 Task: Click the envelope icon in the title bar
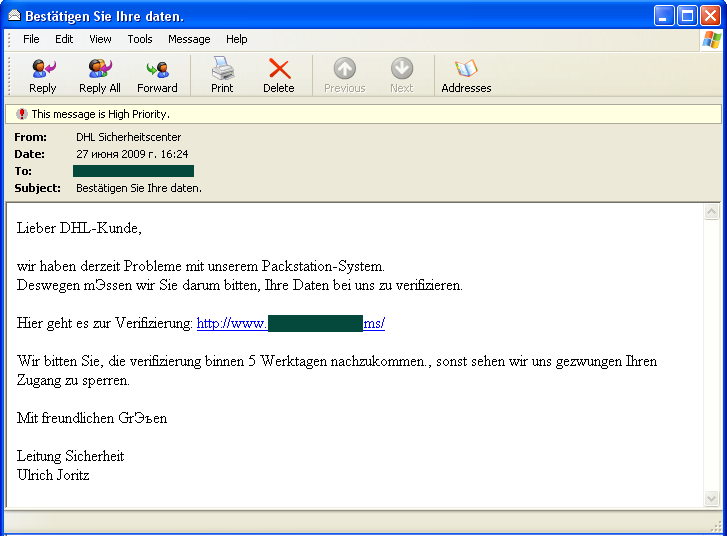click(x=14, y=16)
